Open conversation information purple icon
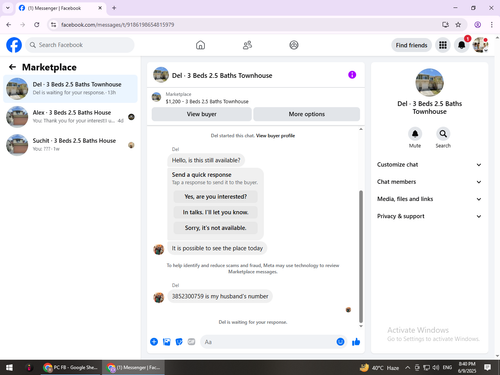Screen dimensions: 500x375 [x=352, y=75]
